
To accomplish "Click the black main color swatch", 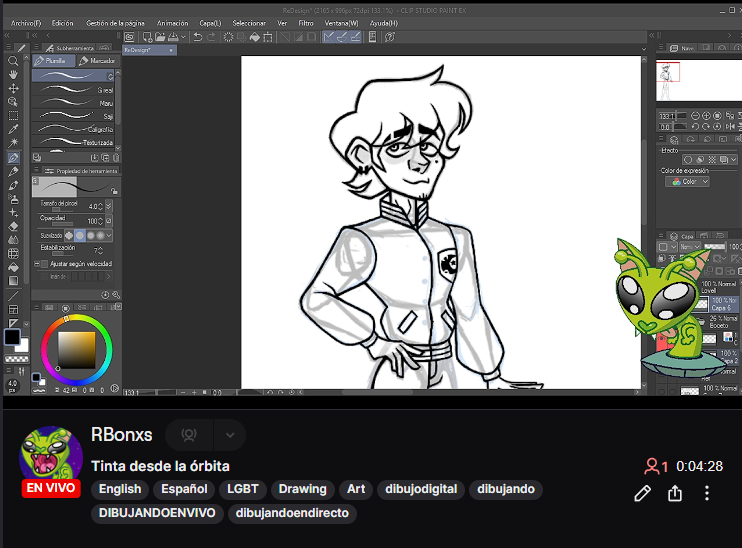I will point(12,337).
